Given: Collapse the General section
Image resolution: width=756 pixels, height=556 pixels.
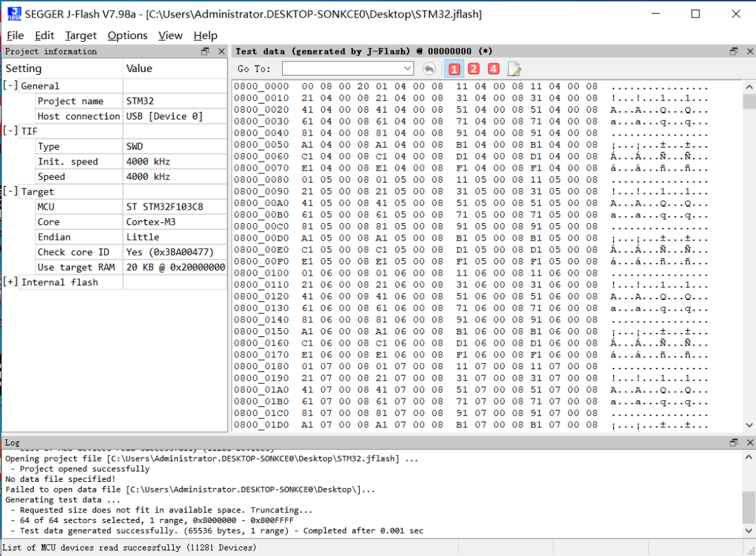Looking at the screenshot, I should [x=10, y=85].
